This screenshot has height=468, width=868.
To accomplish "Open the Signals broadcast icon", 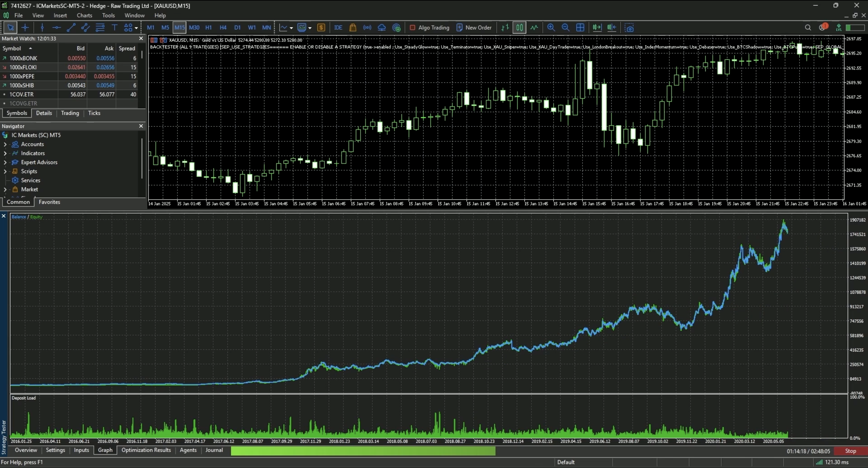I will coord(367,28).
